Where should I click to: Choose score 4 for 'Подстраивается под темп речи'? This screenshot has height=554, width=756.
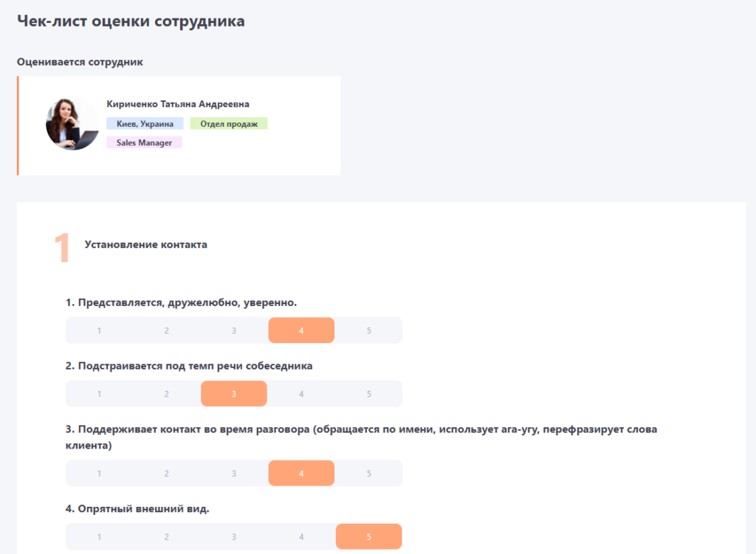[301, 394]
